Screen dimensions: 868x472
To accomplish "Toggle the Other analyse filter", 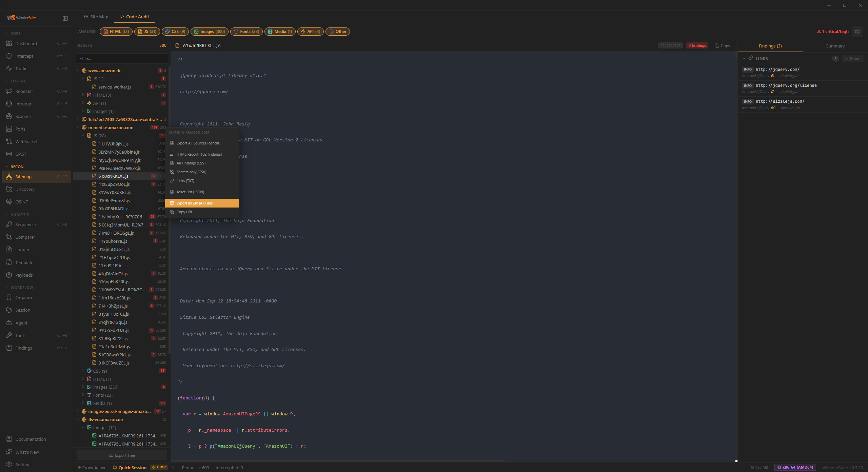I will (x=338, y=32).
